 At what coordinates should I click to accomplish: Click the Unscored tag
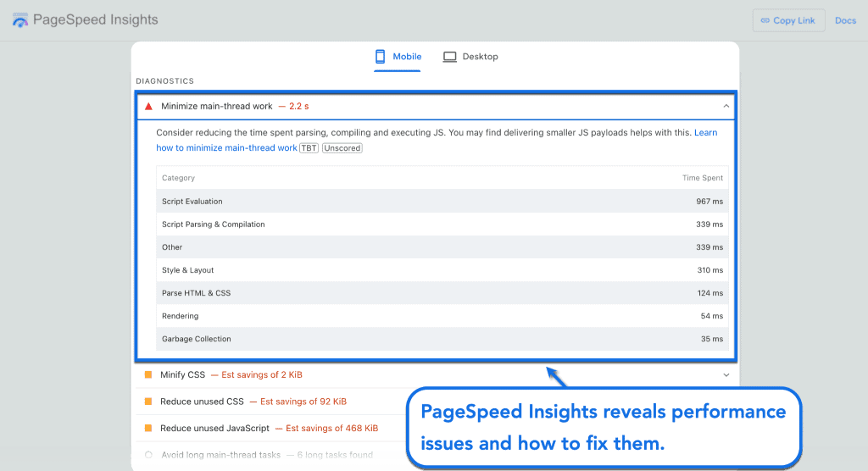coord(342,147)
